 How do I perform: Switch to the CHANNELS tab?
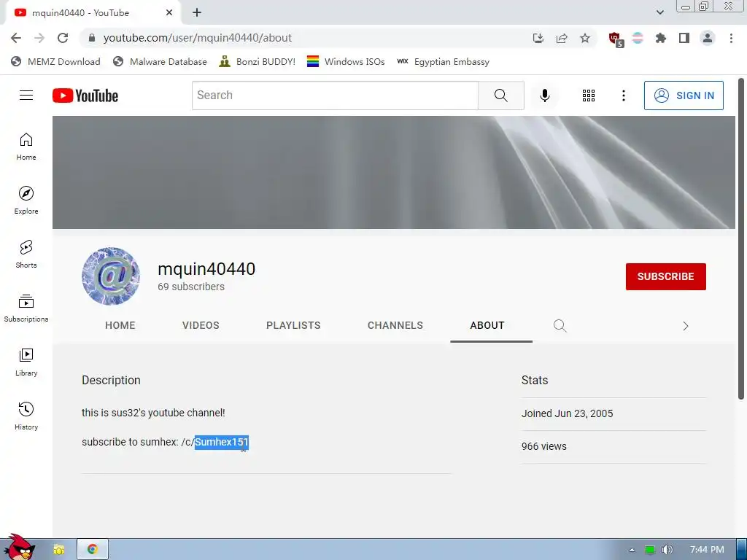tap(395, 325)
